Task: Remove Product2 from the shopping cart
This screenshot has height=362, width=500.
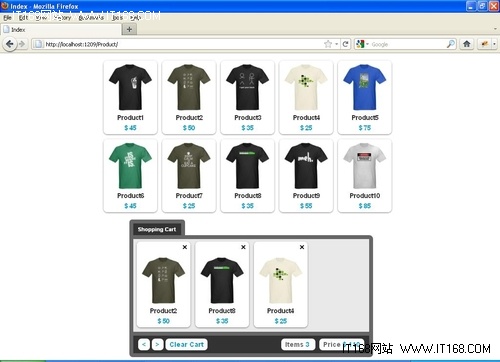Action: [185, 247]
